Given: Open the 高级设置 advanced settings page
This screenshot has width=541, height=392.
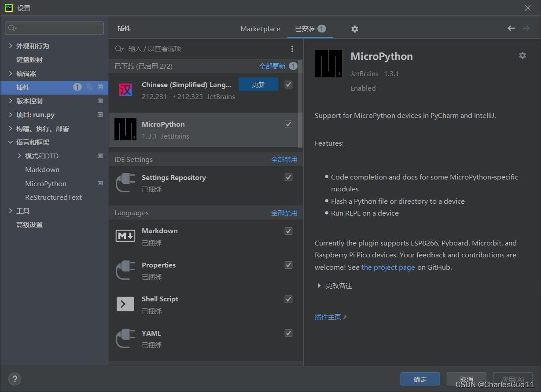Looking at the screenshot, I should point(29,224).
